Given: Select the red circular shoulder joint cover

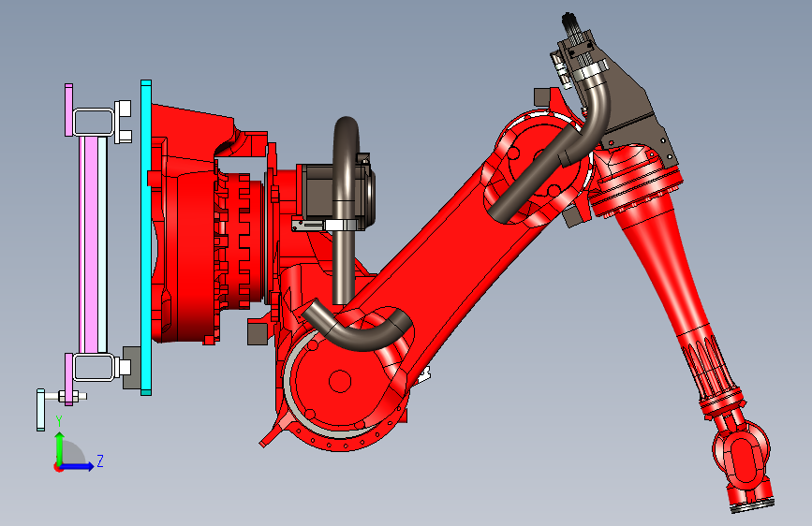Looking at the screenshot, I should click(339, 382).
